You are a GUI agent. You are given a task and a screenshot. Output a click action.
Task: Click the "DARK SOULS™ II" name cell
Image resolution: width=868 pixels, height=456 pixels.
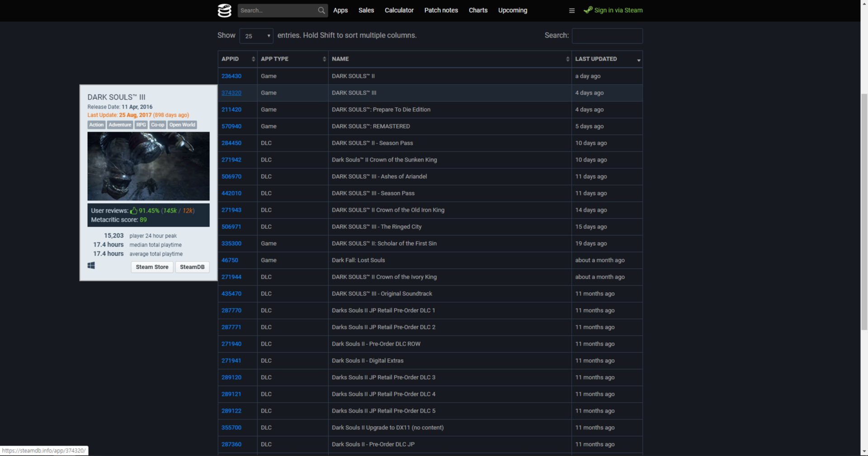pos(450,76)
